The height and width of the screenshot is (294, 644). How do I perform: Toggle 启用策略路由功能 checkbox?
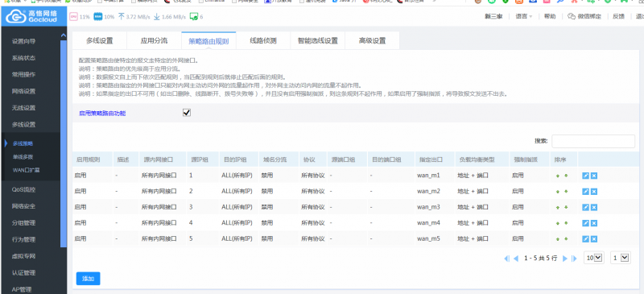[x=187, y=113]
